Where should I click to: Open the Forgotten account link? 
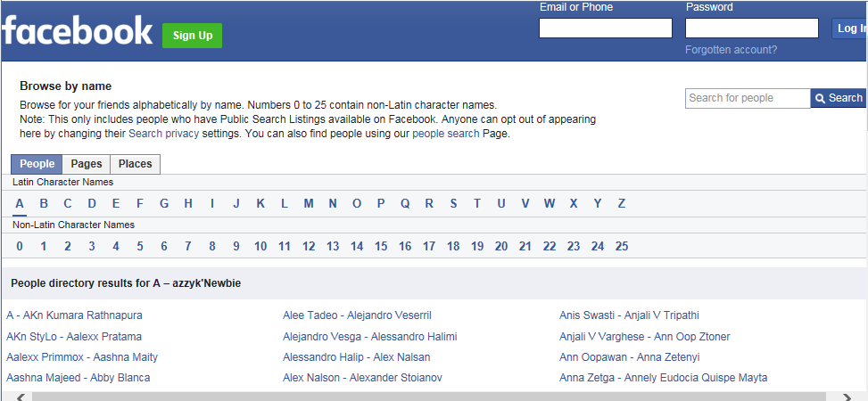[731, 50]
